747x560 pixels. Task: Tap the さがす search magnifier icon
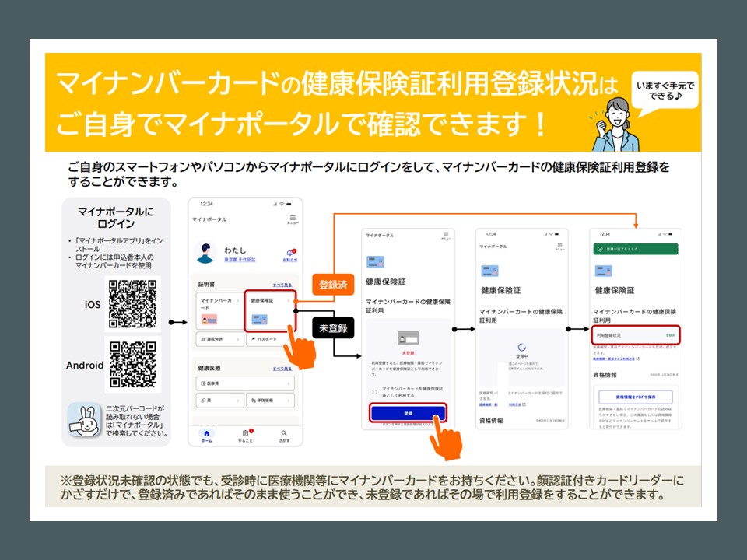pos(284,435)
